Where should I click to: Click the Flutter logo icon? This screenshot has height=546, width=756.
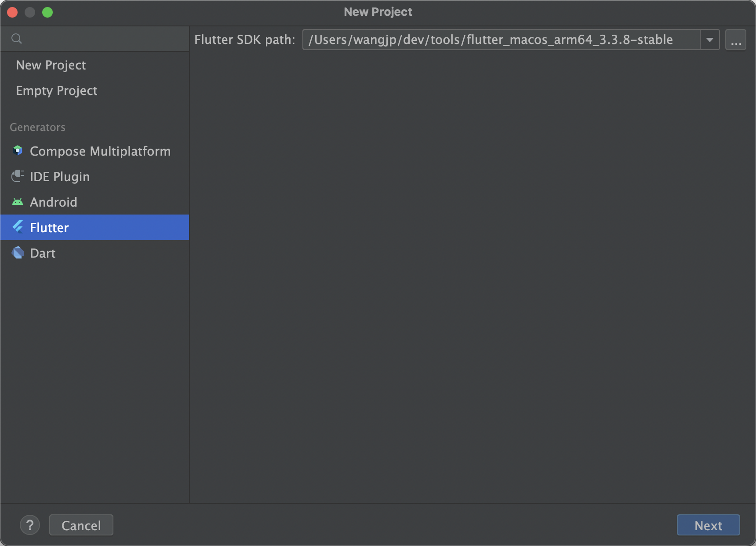18,227
